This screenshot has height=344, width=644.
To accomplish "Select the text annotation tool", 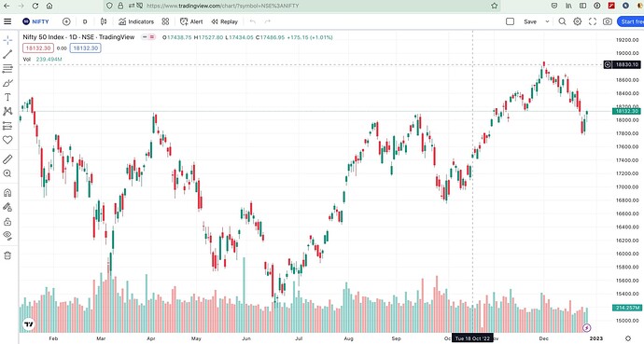I will [7, 97].
